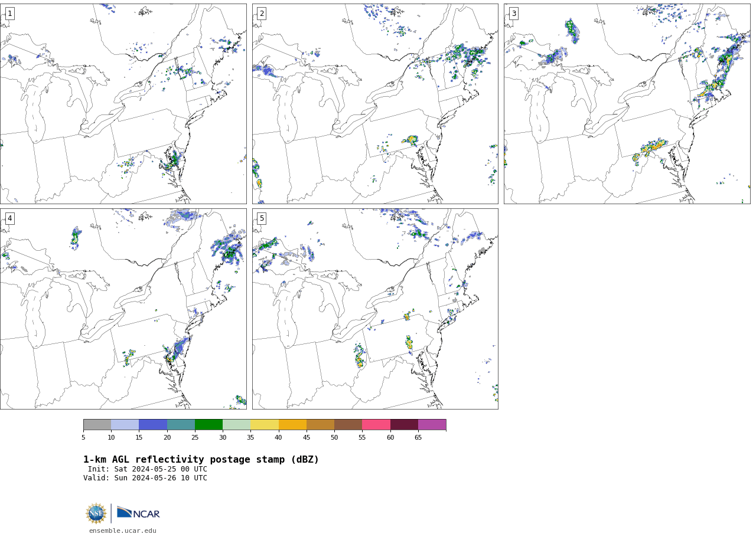756x537 pixels.
Task: Click the colorbar tick label '5'
Action: [83, 437]
